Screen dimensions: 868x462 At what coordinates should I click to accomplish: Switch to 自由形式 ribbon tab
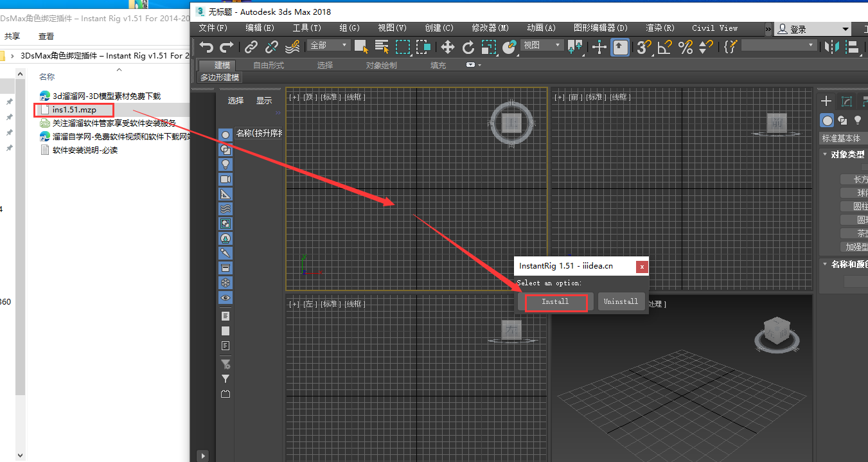coord(269,66)
